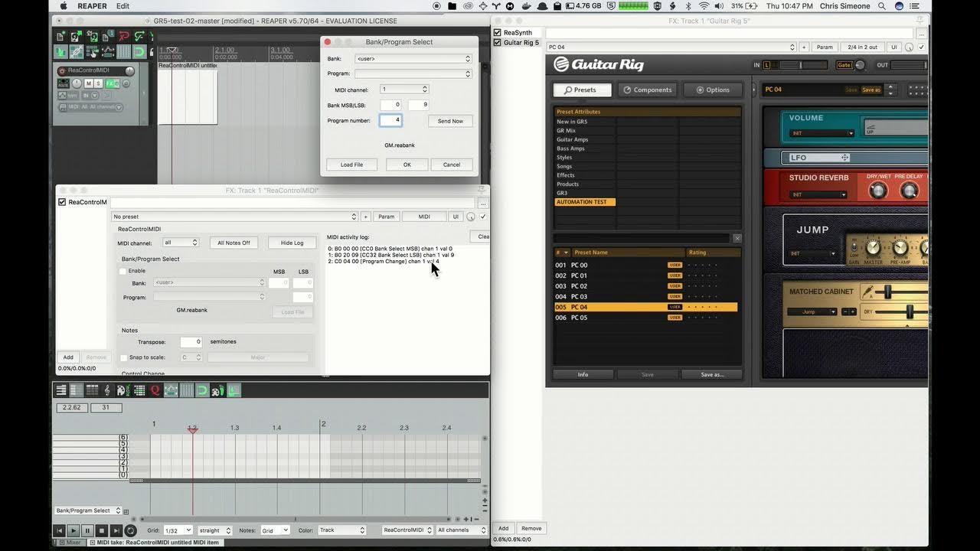Click Hide Log button
Image resolution: width=980 pixels, height=551 pixels.
click(x=292, y=243)
